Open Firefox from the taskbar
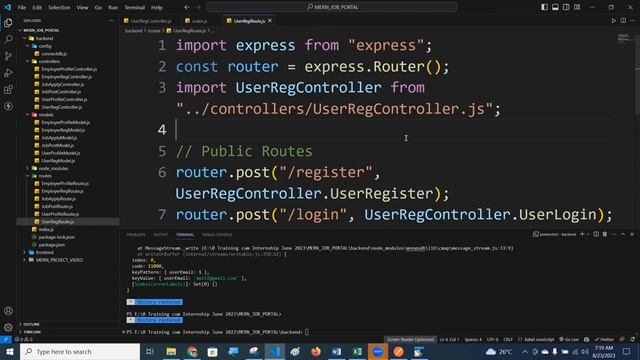The image size is (640, 360). 316,351
